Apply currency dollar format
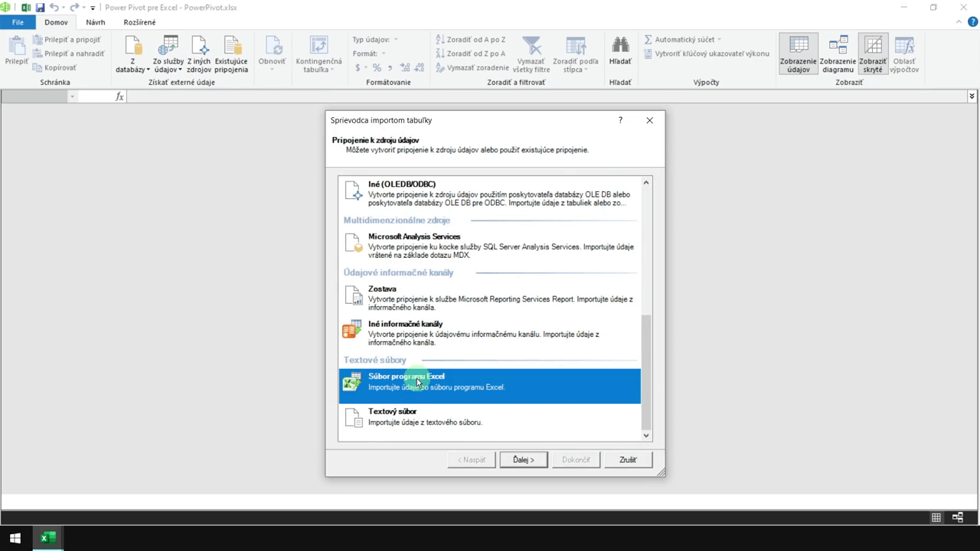Image resolution: width=980 pixels, height=551 pixels. coord(358,68)
